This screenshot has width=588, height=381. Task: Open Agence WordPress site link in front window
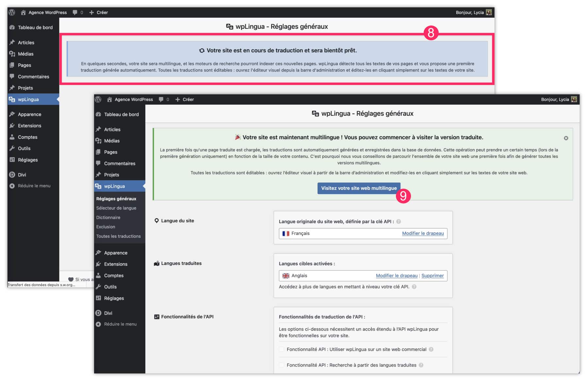(130, 99)
